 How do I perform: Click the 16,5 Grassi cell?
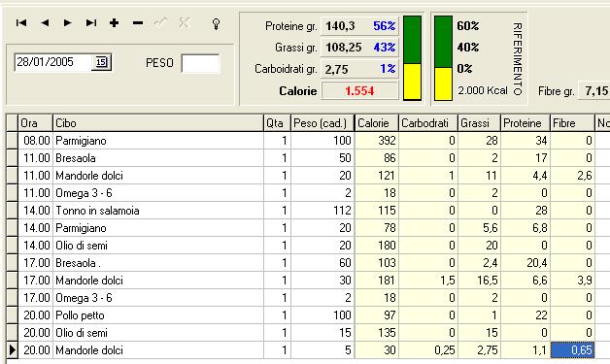click(479, 281)
